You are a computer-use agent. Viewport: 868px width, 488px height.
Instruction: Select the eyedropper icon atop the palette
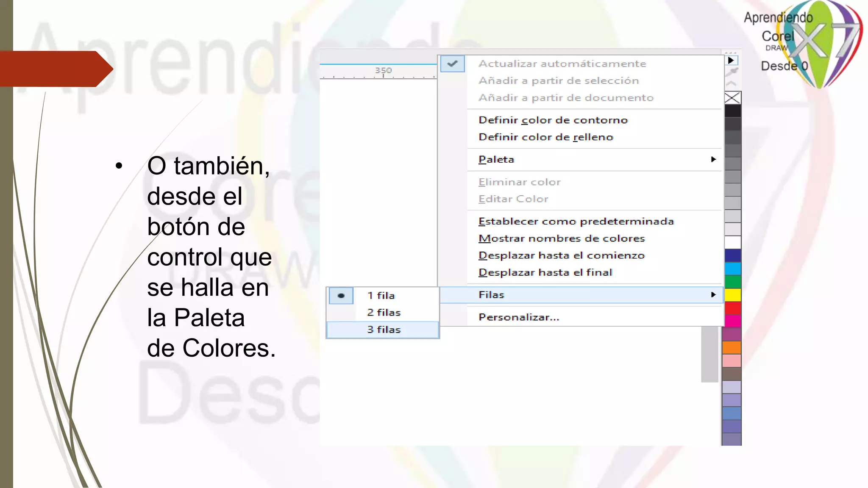pos(732,72)
